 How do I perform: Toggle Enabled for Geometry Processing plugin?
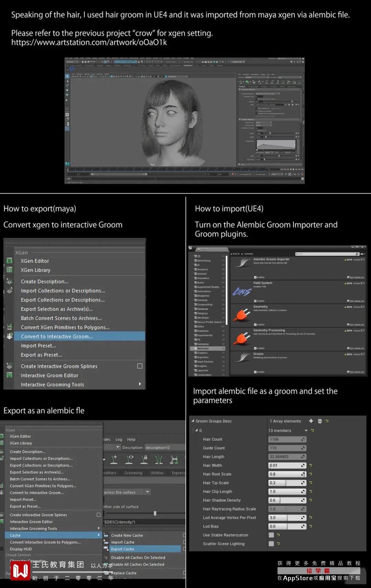255,348
